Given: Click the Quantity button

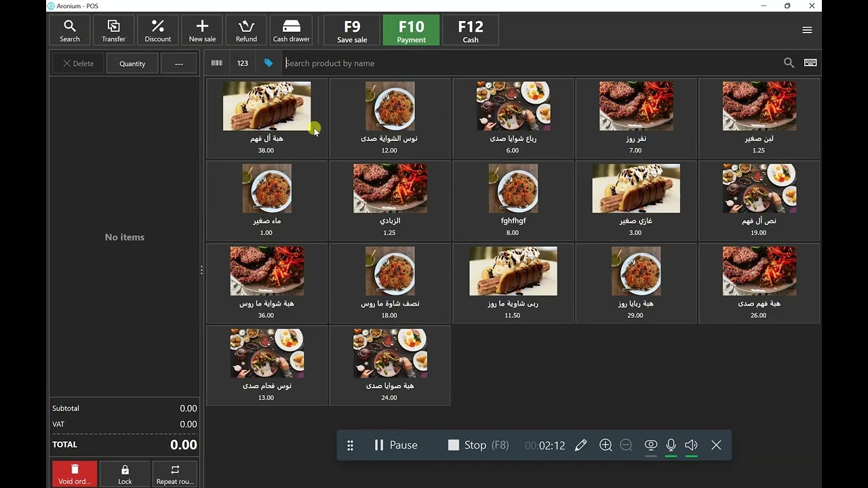Looking at the screenshot, I should click(132, 64).
